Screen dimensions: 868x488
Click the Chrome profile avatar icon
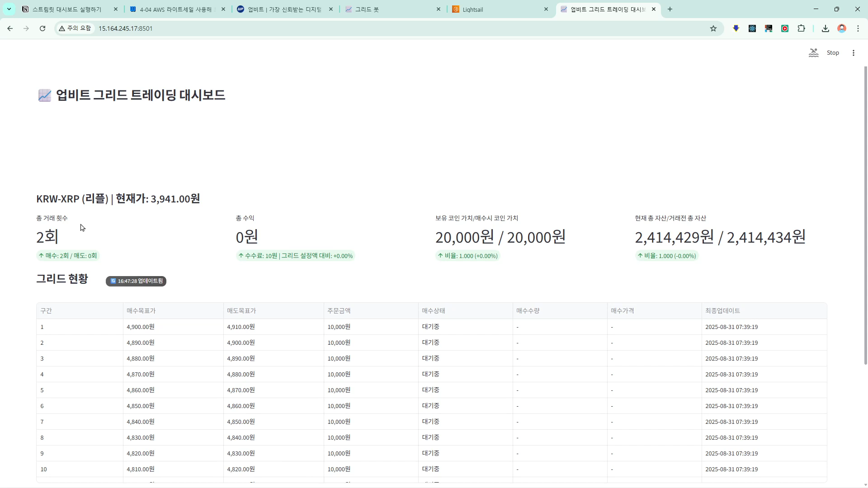[842, 28]
